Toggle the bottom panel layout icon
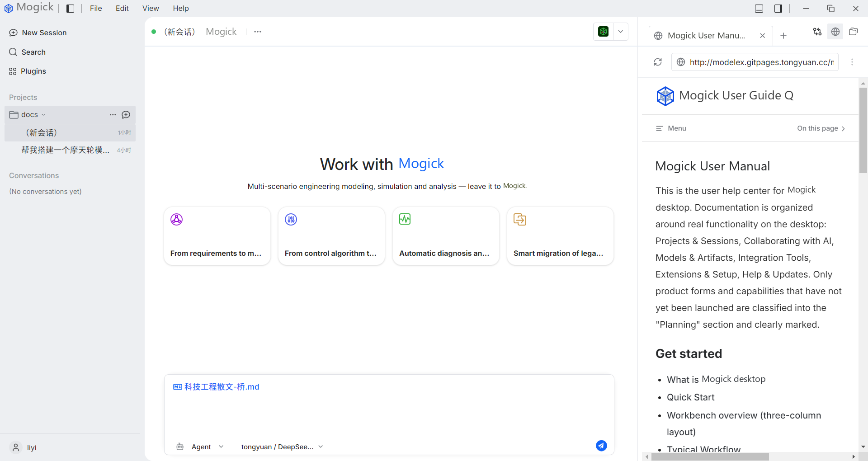Image resolution: width=868 pixels, height=461 pixels. 759,9
